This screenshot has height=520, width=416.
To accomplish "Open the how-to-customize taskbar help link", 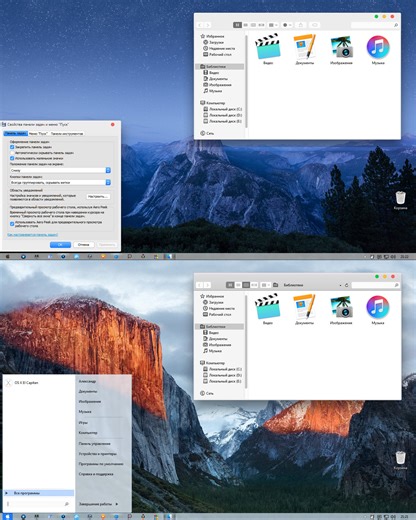I will (x=33, y=235).
